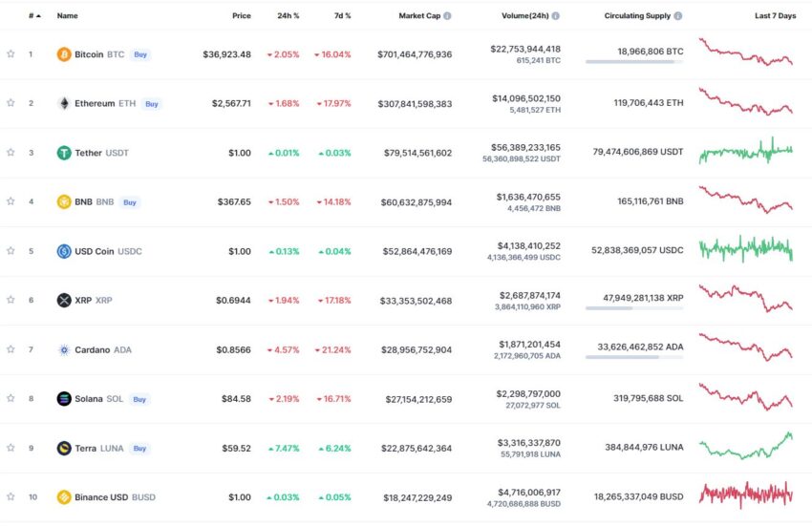Star Cardano to add to watchlist

tap(11, 349)
